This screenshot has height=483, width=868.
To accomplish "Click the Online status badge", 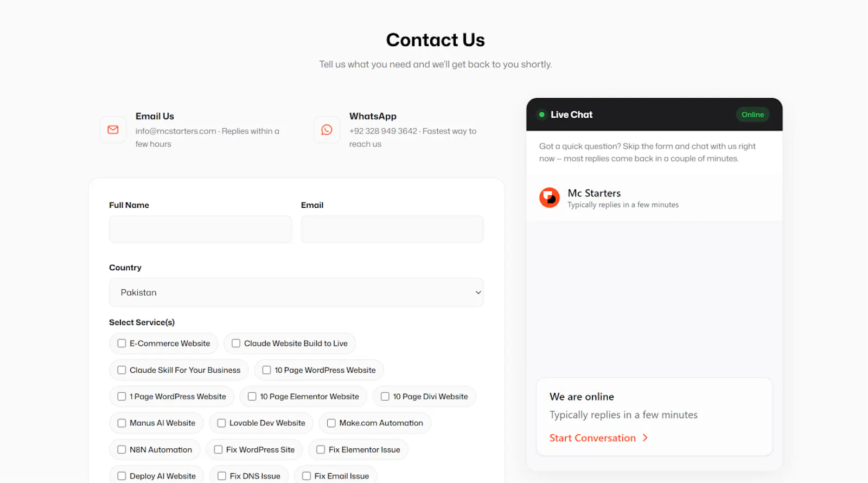I will (x=752, y=115).
